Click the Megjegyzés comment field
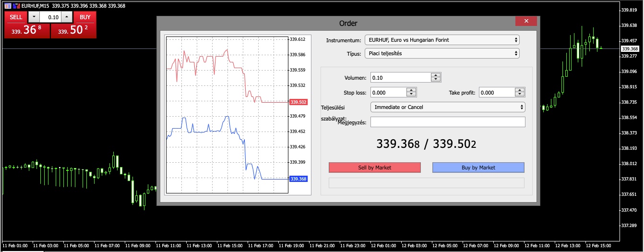This screenshot has width=644, height=252. (x=448, y=122)
